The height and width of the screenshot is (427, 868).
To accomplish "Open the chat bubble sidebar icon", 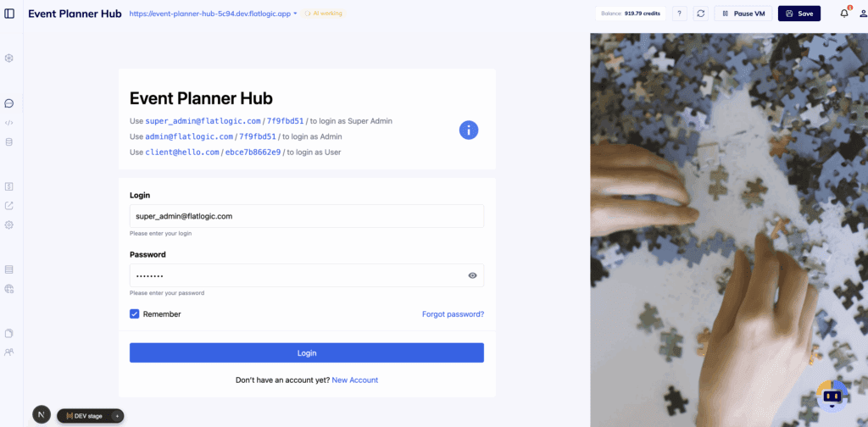I will pyautogui.click(x=8, y=103).
